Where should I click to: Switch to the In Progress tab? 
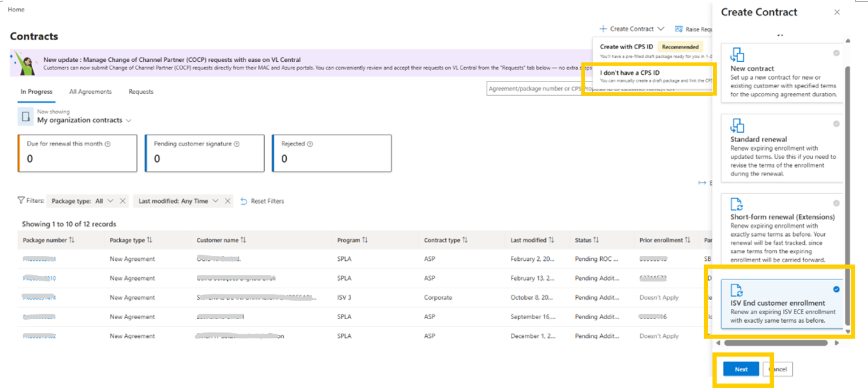[x=36, y=92]
